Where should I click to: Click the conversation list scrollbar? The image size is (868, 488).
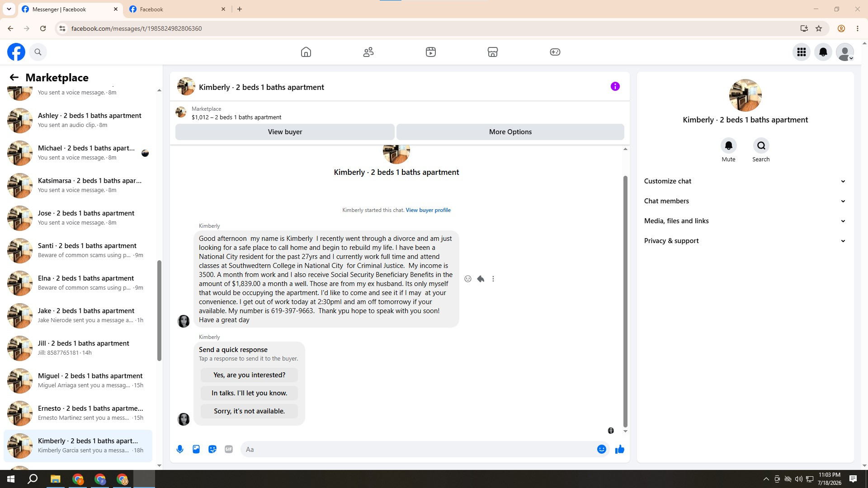tap(159, 311)
